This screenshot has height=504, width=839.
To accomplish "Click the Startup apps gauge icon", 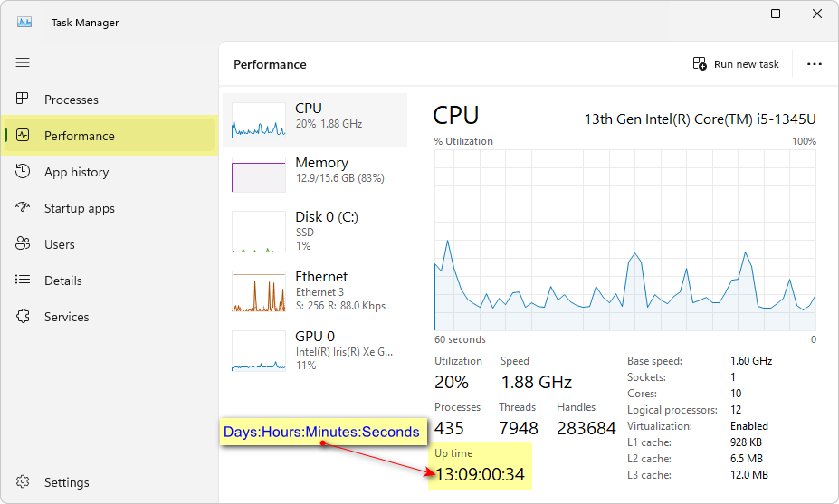I will pos(24,208).
